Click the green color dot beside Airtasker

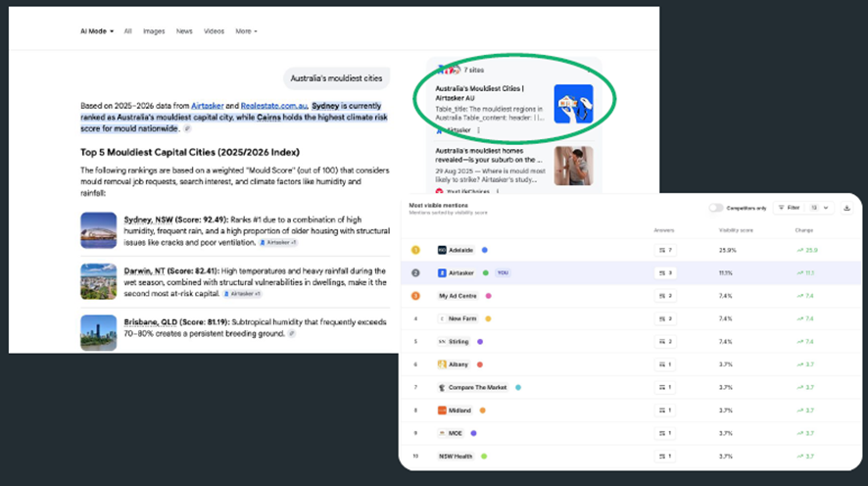486,273
